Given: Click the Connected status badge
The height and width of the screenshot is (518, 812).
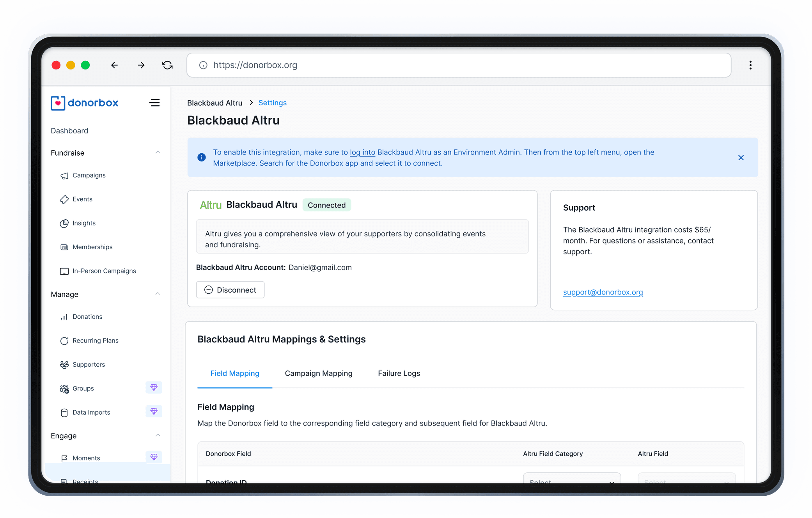Looking at the screenshot, I should (x=327, y=205).
